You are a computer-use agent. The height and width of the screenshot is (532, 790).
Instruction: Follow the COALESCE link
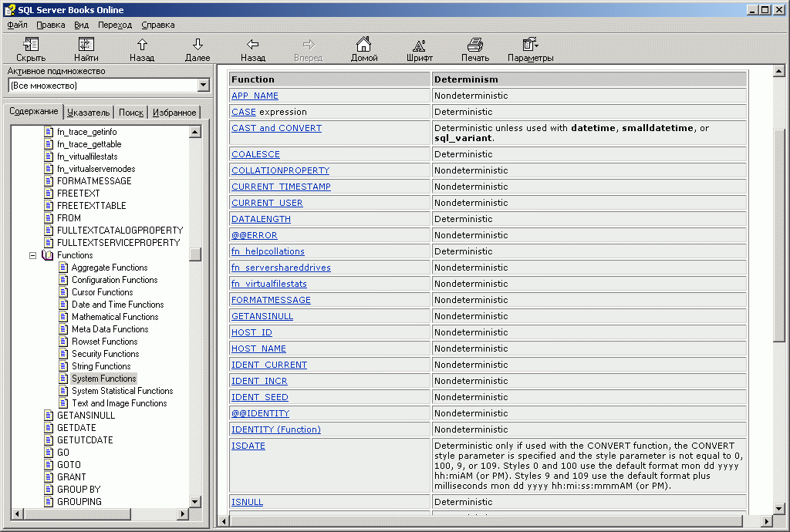tap(255, 154)
